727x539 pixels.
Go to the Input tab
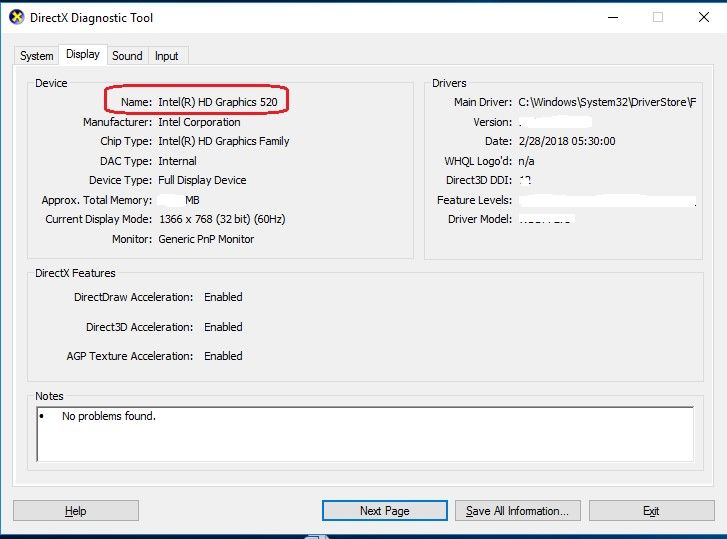pos(166,56)
